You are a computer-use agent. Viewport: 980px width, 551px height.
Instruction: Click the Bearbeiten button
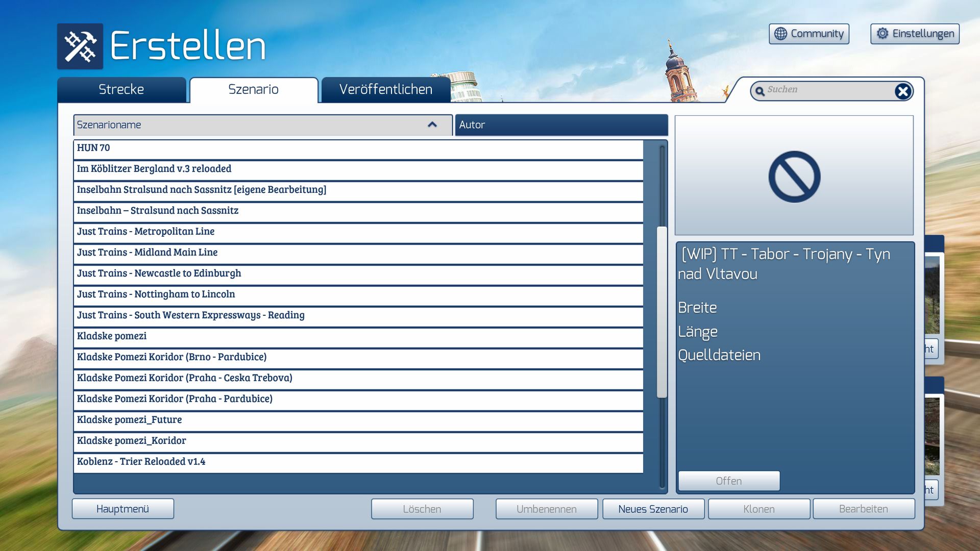pos(863,509)
